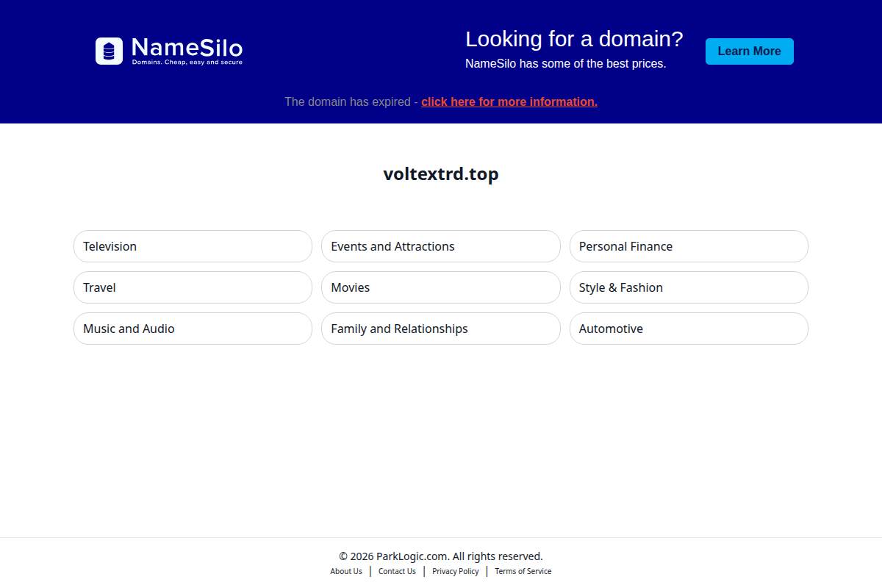Open the Movies category
The width and height of the screenshot is (882, 588).
[x=440, y=287]
